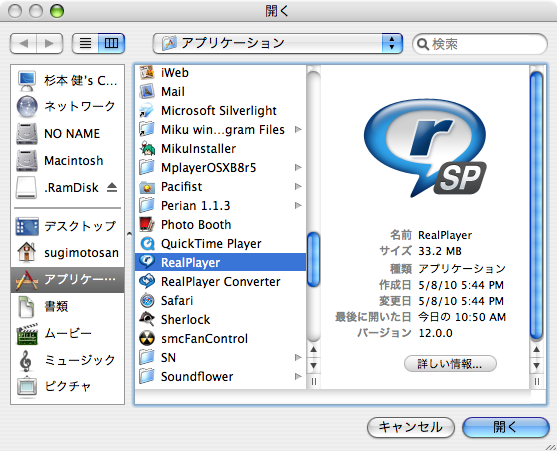
Task: Select the Microsoft Silverlight entry
Action: coord(220,110)
